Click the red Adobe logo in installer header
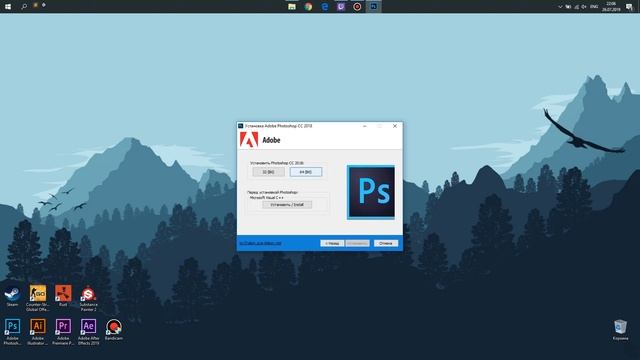640x360 pixels. click(x=249, y=140)
